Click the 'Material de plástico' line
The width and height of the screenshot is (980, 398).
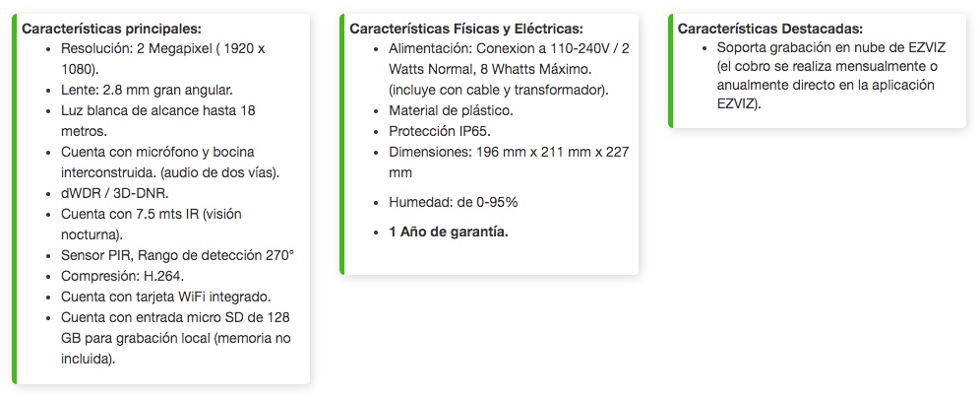pyautogui.click(x=451, y=110)
